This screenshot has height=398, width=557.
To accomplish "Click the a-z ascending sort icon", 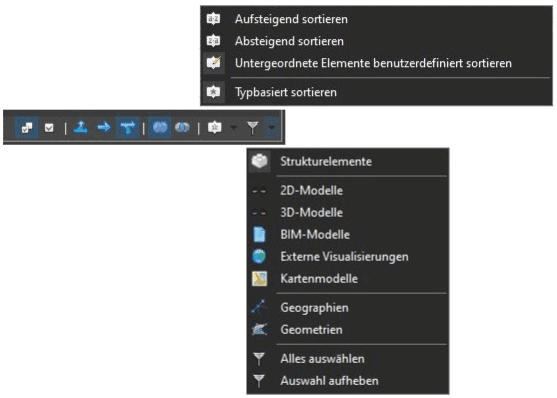I will (x=213, y=19).
